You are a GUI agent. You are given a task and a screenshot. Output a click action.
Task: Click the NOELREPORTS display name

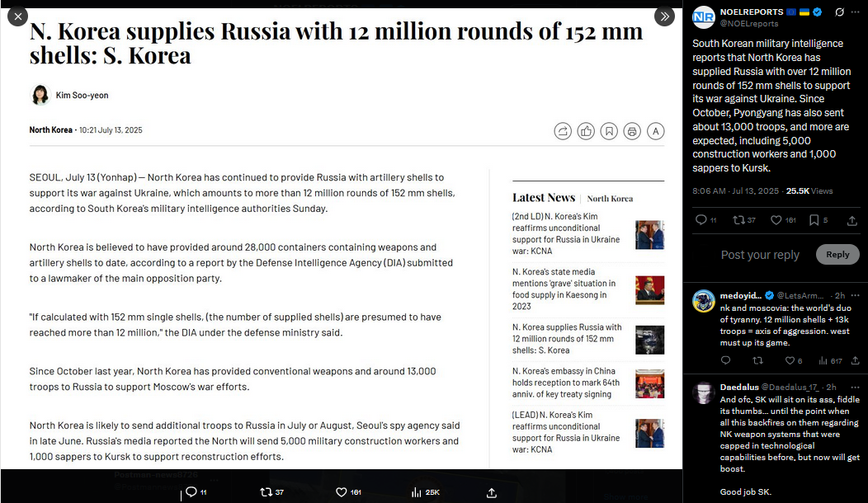click(x=751, y=12)
